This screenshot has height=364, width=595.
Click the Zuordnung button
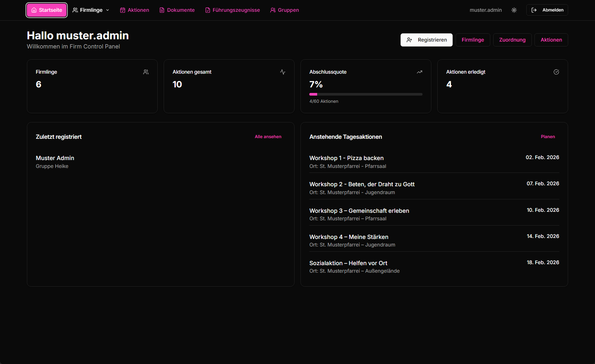[512, 40]
